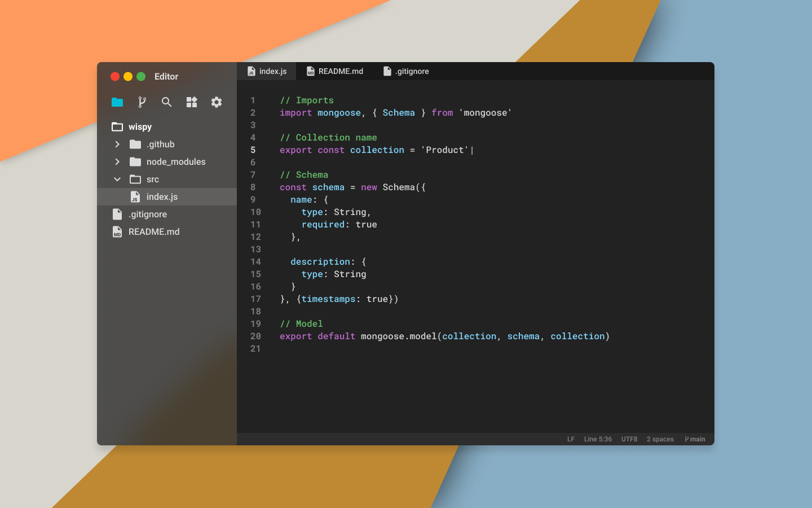812x508 pixels.
Task: Switch to the index.js tab
Action: [x=267, y=71]
